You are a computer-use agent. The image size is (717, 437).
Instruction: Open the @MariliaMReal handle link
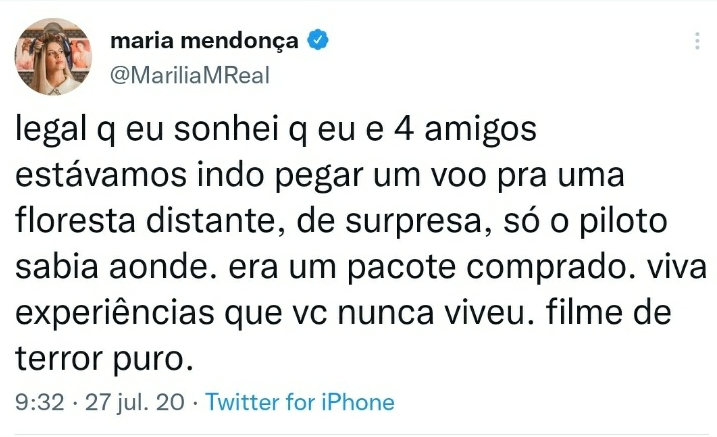[188, 76]
